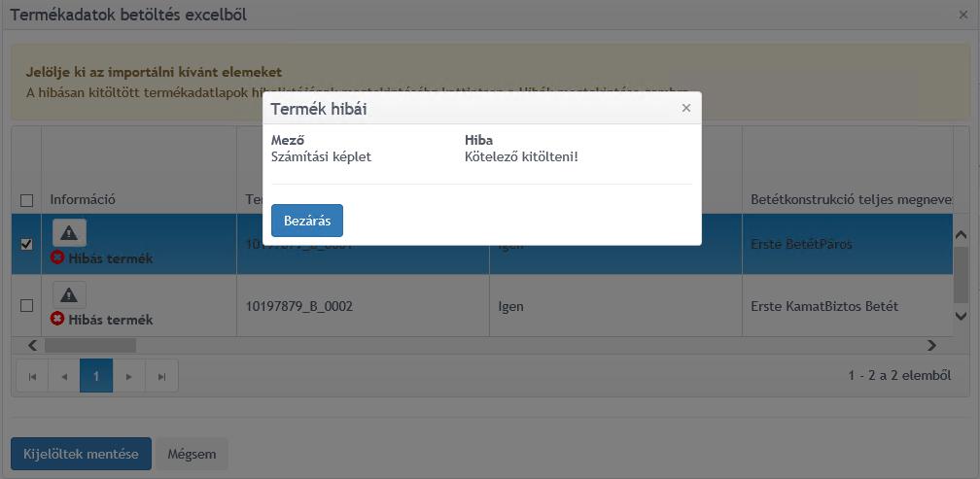Click the horizontal scrollbar thumb

pos(90,345)
